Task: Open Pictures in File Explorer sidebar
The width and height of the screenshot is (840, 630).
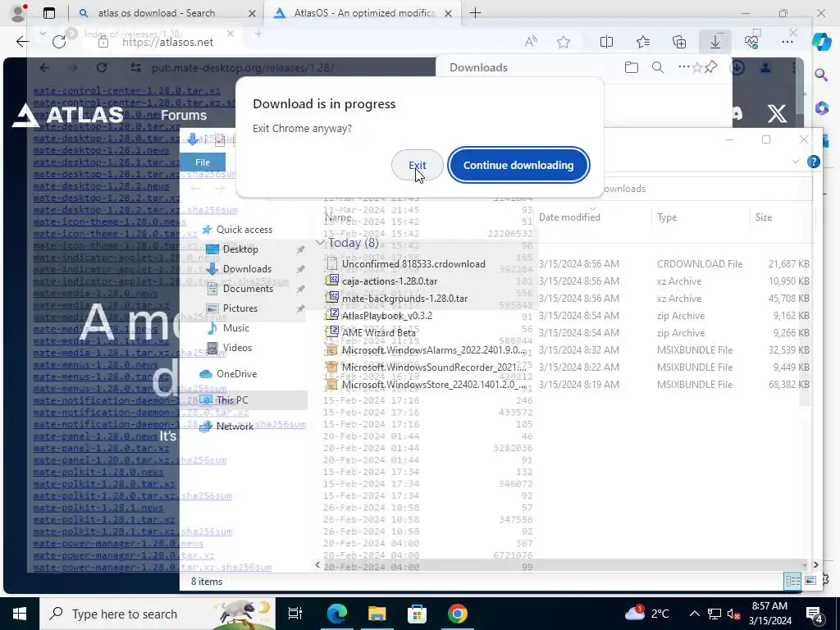Action: coord(240,308)
